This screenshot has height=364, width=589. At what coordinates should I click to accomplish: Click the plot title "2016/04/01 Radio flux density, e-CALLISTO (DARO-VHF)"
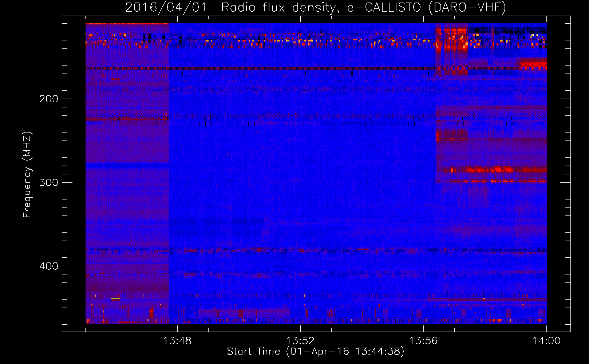[x=316, y=7]
